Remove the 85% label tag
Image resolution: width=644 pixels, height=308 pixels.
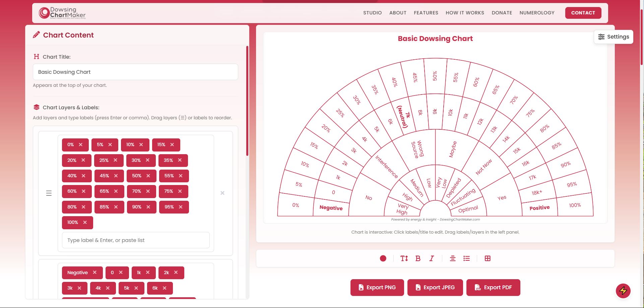(x=116, y=207)
